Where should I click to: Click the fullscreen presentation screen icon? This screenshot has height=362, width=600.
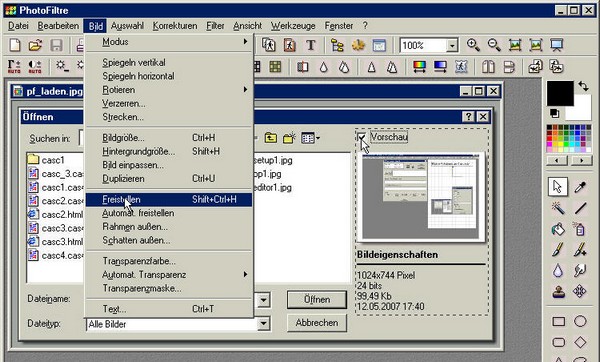(556, 45)
